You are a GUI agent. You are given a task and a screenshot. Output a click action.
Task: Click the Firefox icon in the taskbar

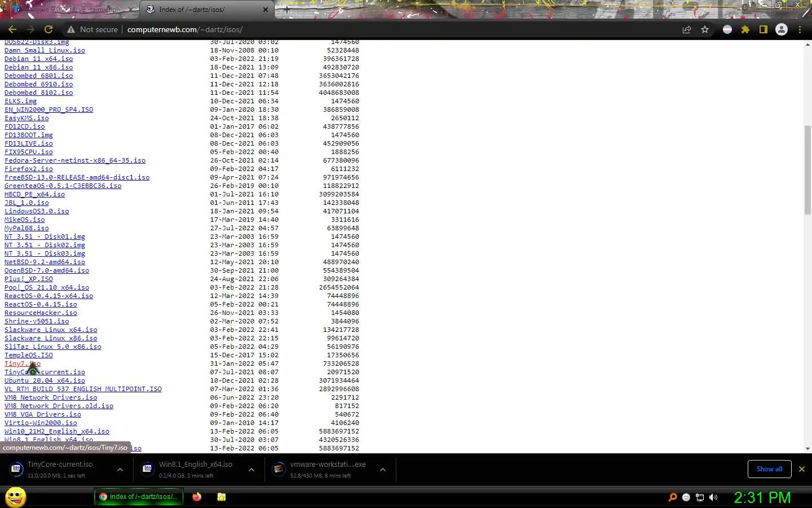(x=197, y=497)
